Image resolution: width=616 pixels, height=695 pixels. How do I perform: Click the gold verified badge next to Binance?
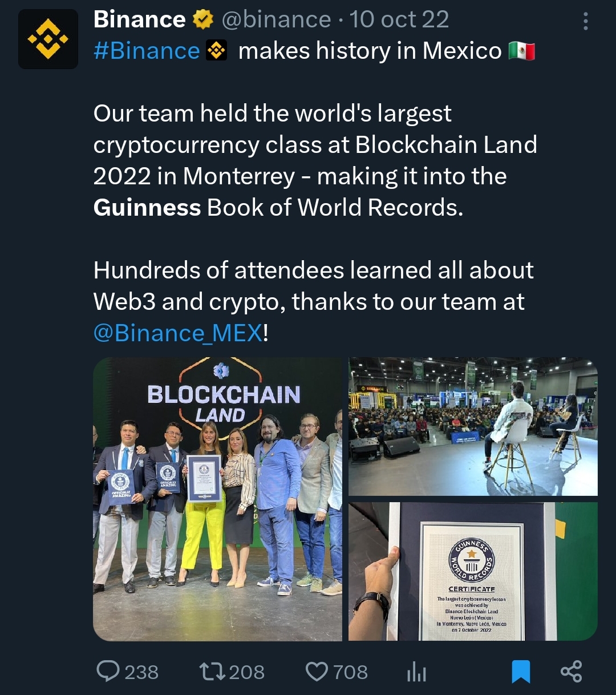[202, 20]
